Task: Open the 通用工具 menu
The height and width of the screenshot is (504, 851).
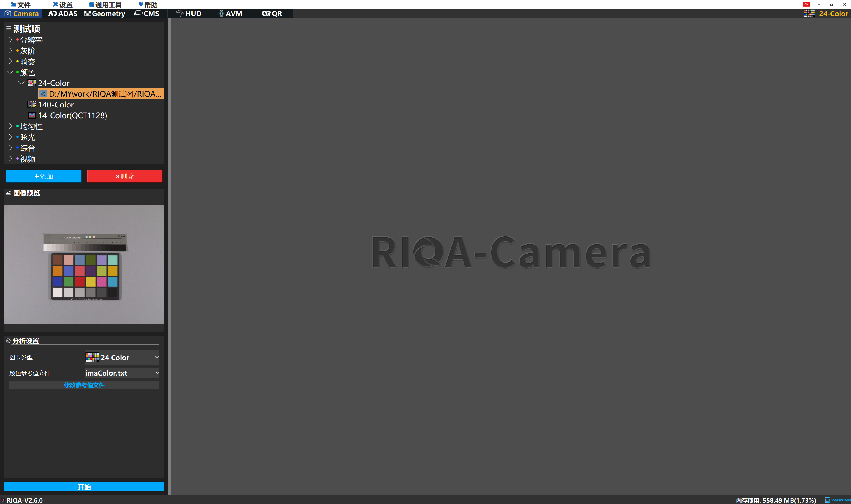Action: click(105, 4)
